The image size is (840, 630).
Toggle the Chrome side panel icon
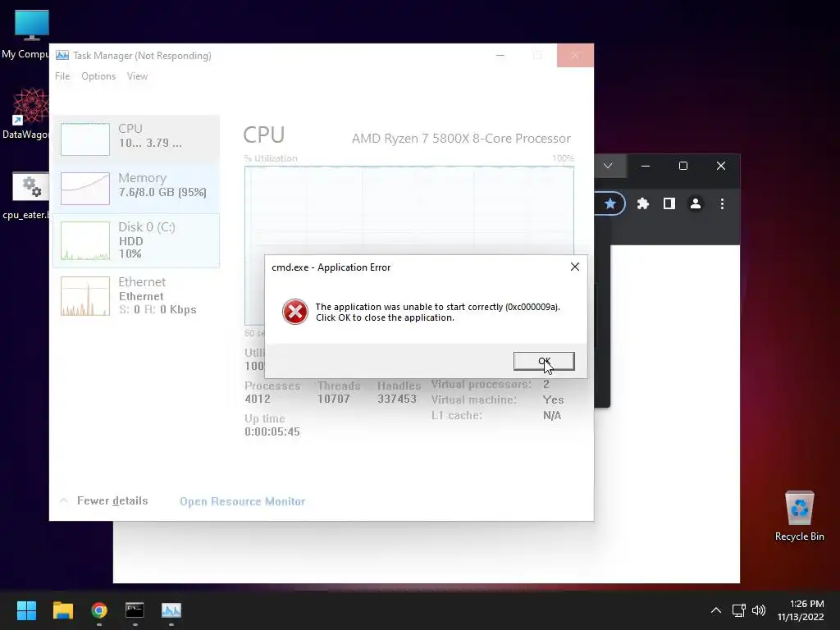669,203
